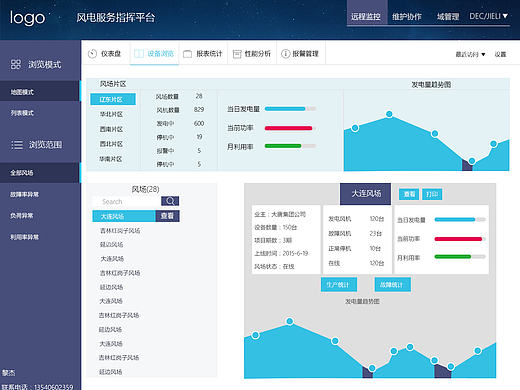Image resolution: width=520 pixels, height=390 pixels.
Task: Click the 发电风机 120台 row
Action: click(x=356, y=219)
